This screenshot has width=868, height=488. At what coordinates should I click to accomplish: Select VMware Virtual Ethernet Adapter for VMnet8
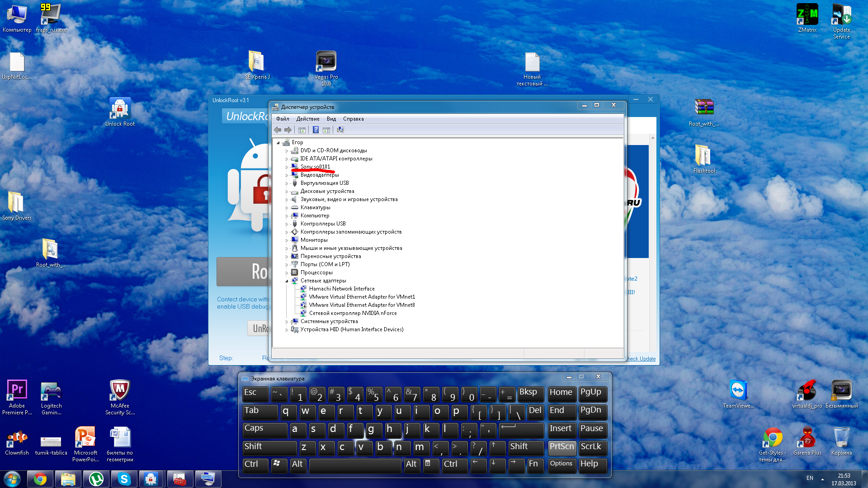(362, 305)
